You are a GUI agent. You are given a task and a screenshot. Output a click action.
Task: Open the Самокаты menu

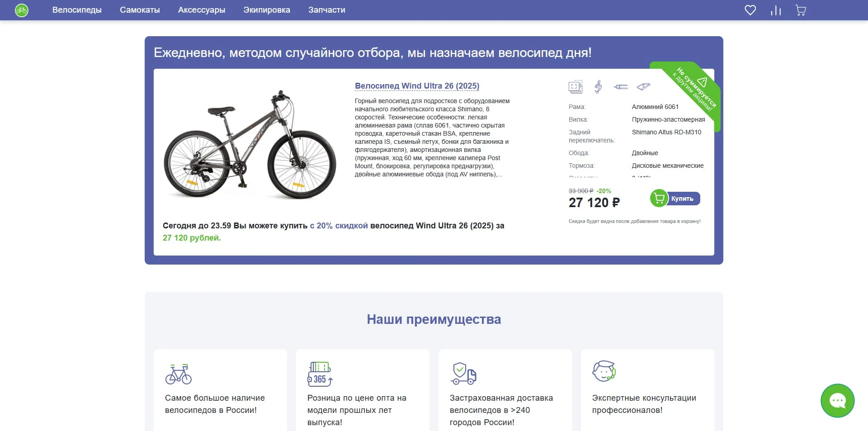click(140, 10)
